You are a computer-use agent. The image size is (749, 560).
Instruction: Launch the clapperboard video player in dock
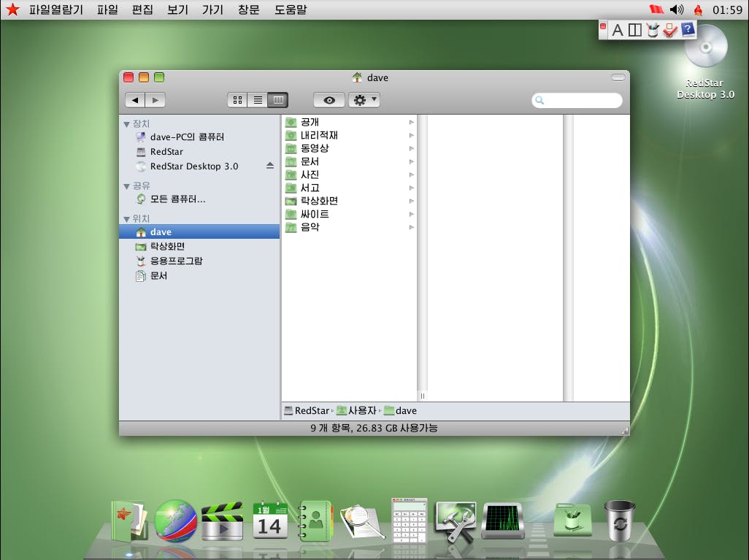(x=222, y=521)
